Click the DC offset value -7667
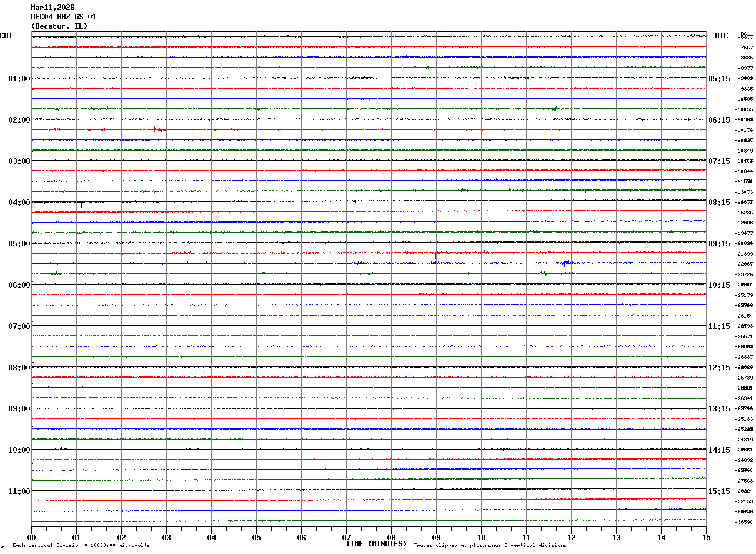 coord(745,48)
